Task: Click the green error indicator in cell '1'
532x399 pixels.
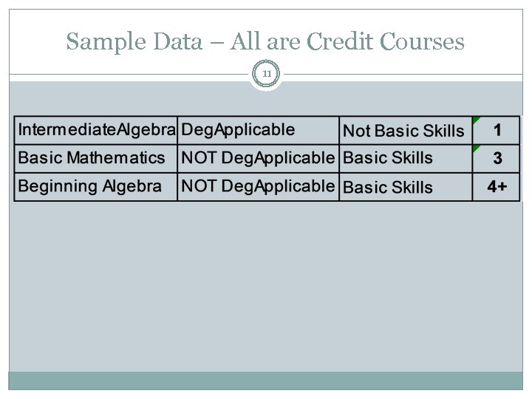Action: (x=477, y=120)
